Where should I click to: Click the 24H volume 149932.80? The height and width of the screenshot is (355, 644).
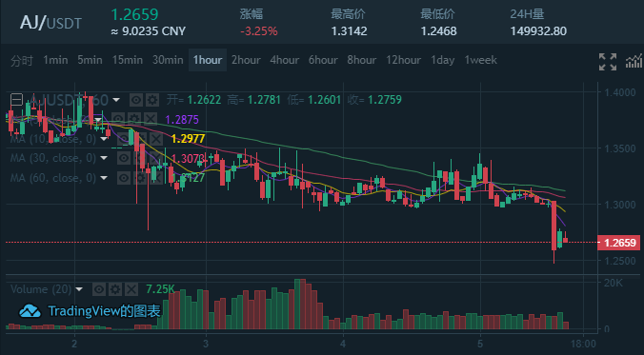[x=538, y=31]
